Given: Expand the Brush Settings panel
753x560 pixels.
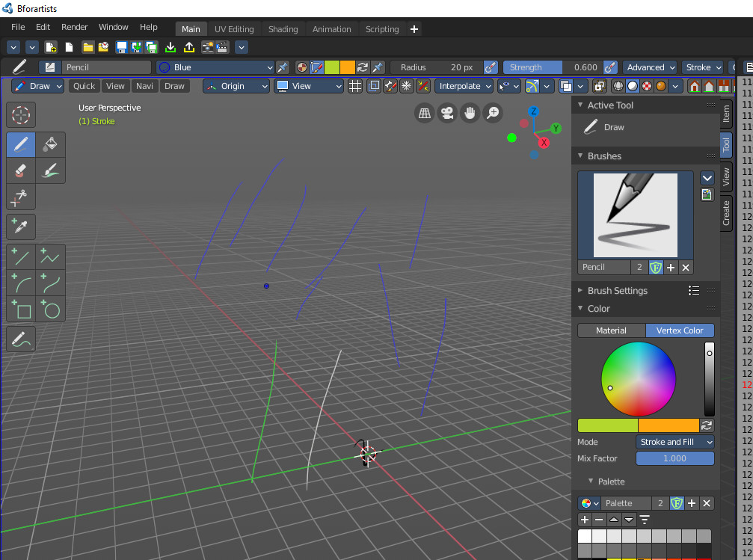Looking at the screenshot, I should click(618, 291).
